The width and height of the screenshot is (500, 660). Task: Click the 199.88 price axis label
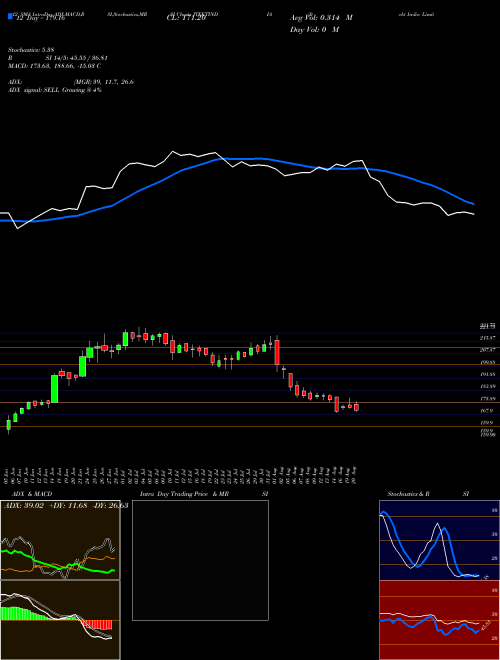[487, 362]
